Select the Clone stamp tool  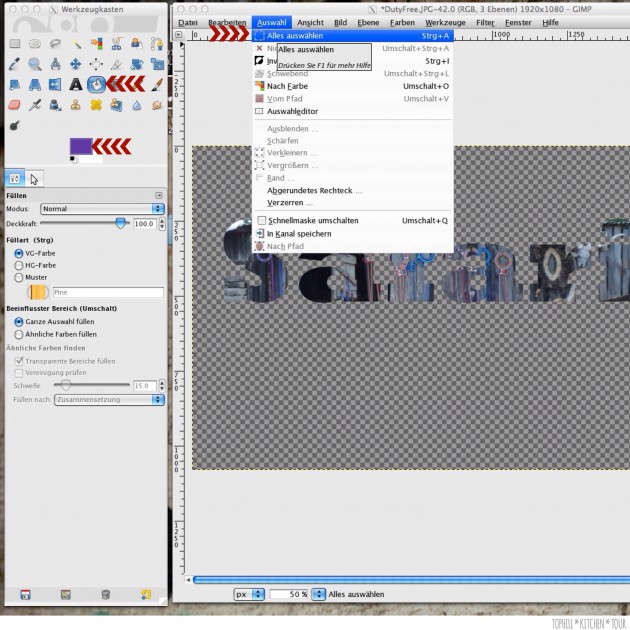pos(76,105)
